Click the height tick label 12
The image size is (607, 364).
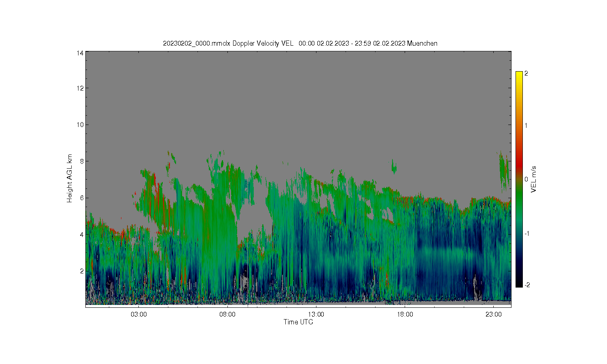80,88
